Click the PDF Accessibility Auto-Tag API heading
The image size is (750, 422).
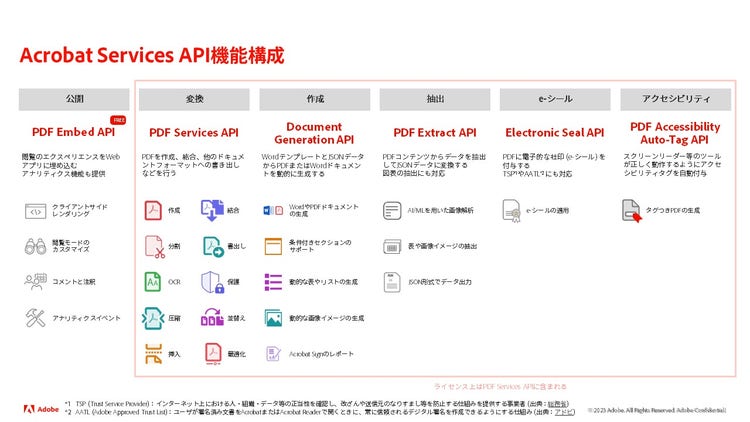(675, 133)
